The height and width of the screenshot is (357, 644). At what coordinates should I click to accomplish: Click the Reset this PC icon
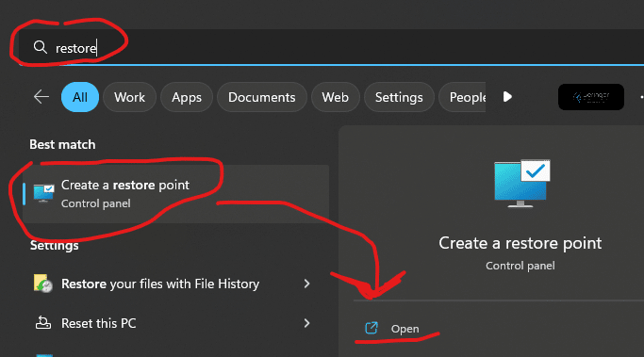click(x=43, y=323)
